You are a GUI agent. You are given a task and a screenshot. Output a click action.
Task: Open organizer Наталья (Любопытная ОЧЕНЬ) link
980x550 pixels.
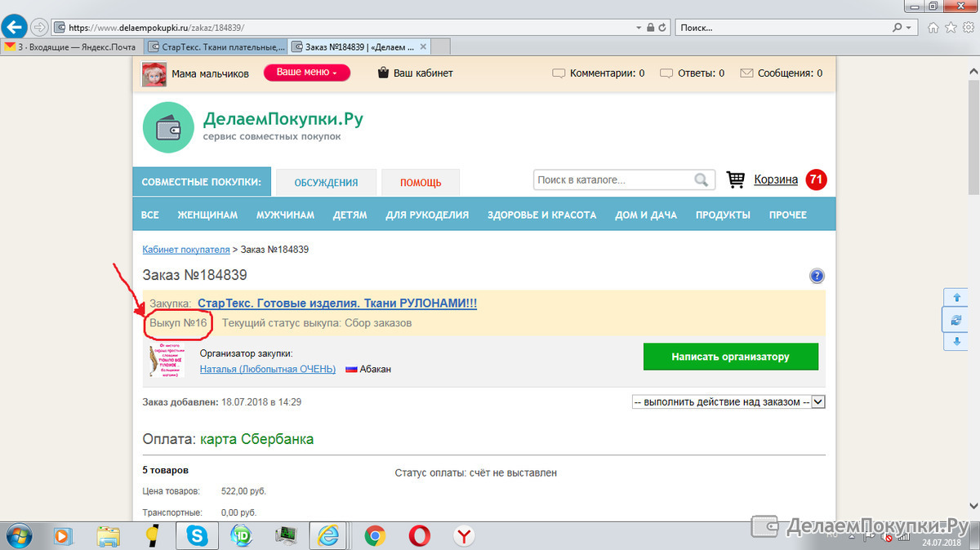(x=268, y=369)
